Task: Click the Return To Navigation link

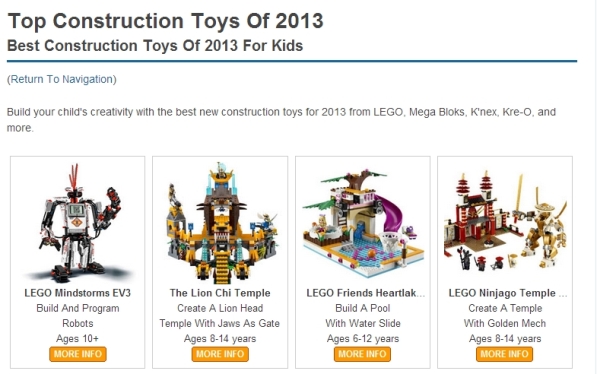Action: (x=62, y=79)
